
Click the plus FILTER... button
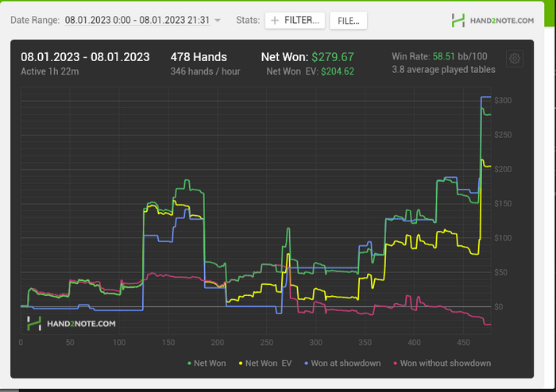point(295,20)
